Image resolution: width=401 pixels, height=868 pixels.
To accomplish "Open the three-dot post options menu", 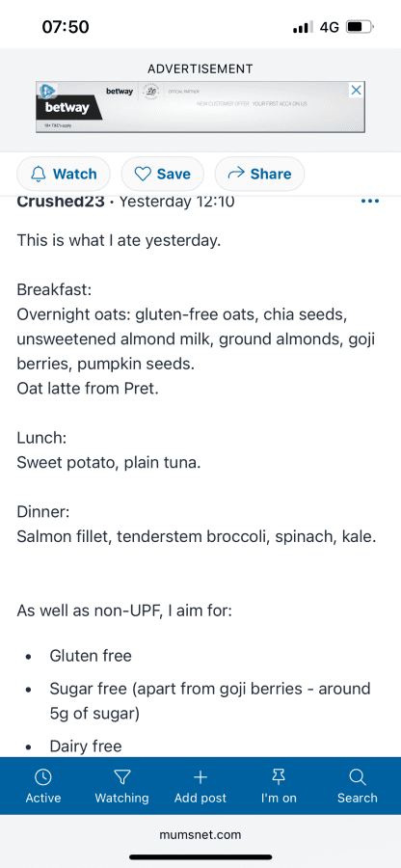I will click(369, 202).
